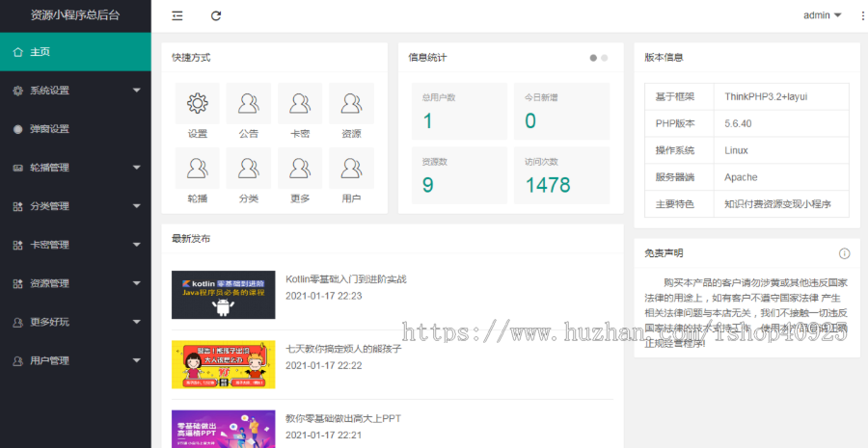The height and width of the screenshot is (448, 868).
Task: Click the info icon in 免责声明
Action: coord(844,253)
